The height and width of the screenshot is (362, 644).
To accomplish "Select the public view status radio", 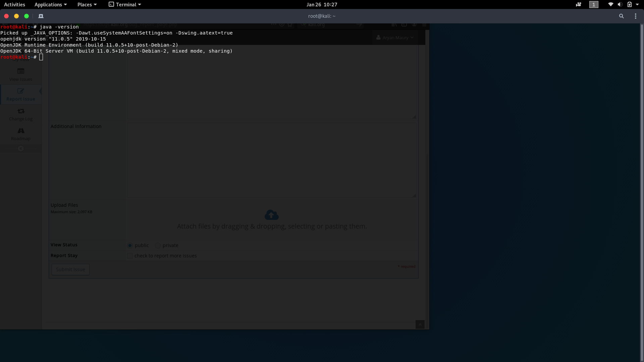I will tap(130, 246).
